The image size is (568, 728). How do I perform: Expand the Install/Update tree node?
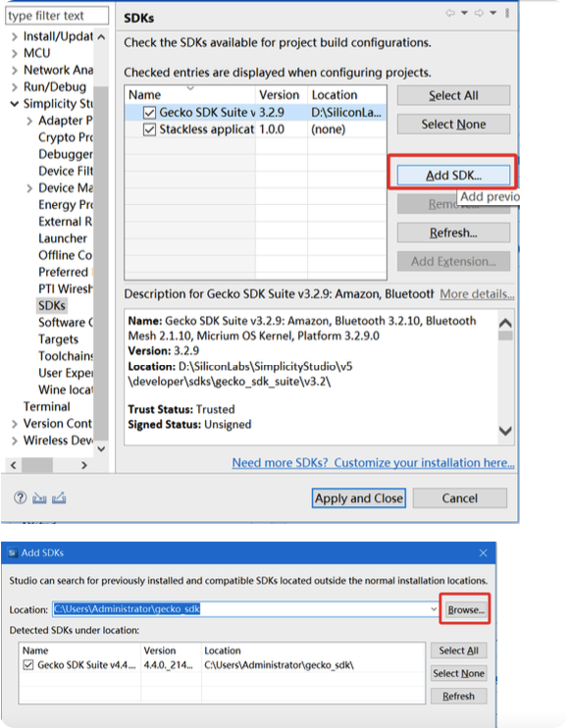tap(15, 36)
